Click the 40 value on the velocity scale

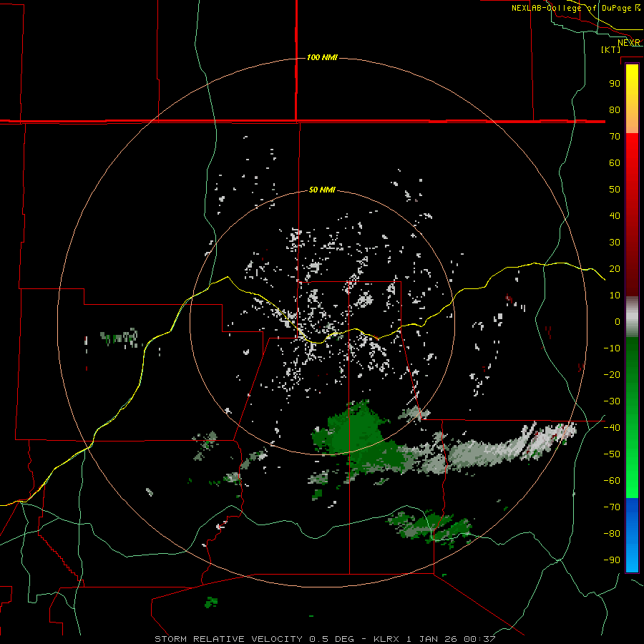[x=615, y=216]
